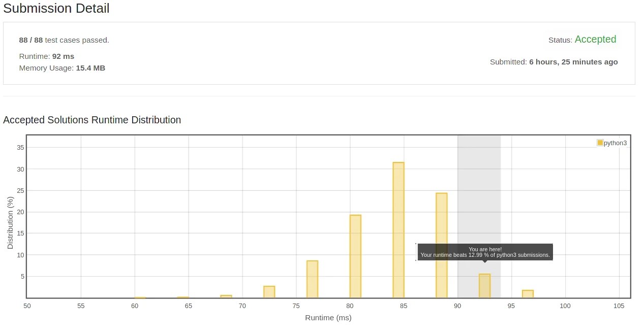This screenshot has height=336, width=644.
Task: Click the submitted '6 hours, 25 minutes ago' text
Action: click(573, 62)
